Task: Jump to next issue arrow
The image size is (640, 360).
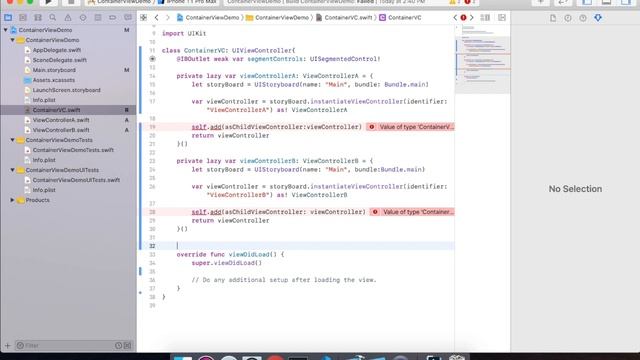Action: click(x=471, y=18)
